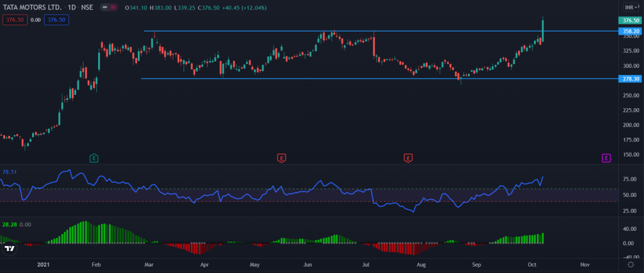Image resolution: width=644 pixels, height=273 pixels.
Task: Click the purple upcoming earnings E marker
Action: [606, 158]
